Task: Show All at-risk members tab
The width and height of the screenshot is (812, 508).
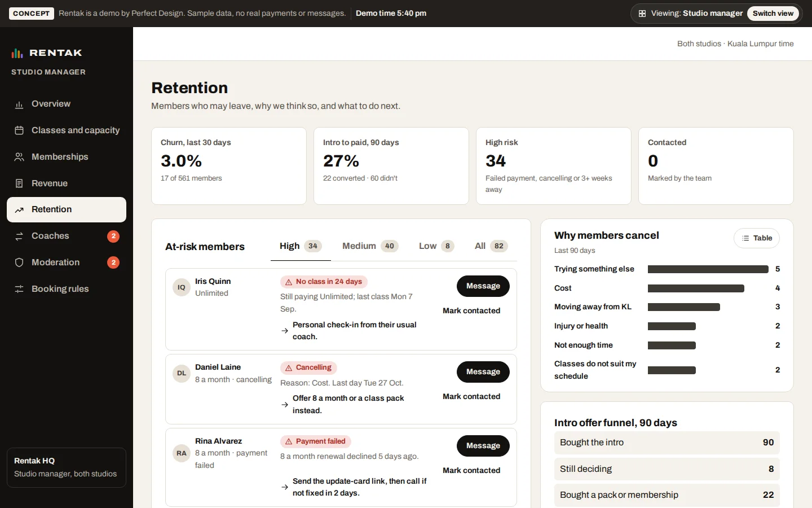Action: pyautogui.click(x=491, y=246)
